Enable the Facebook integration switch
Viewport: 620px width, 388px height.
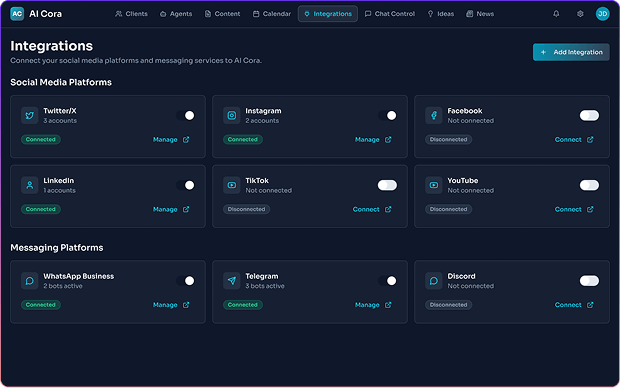[589, 115]
